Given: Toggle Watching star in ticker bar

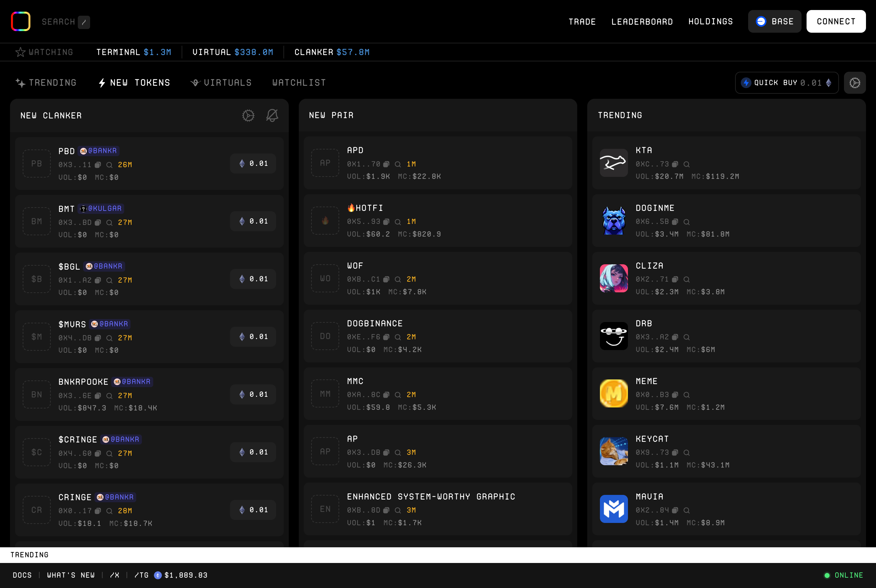Looking at the screenshot, I should 20,52.
